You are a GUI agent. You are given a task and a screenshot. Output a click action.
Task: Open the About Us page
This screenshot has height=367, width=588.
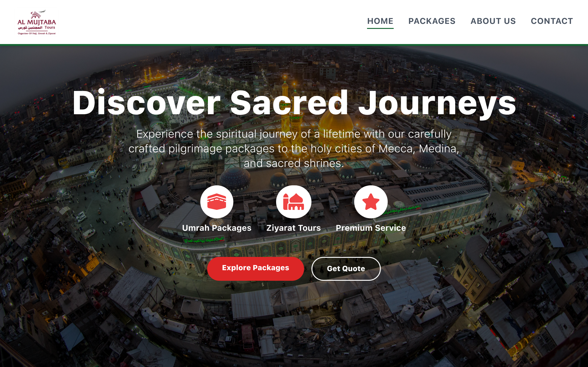(x=493, y=21)
